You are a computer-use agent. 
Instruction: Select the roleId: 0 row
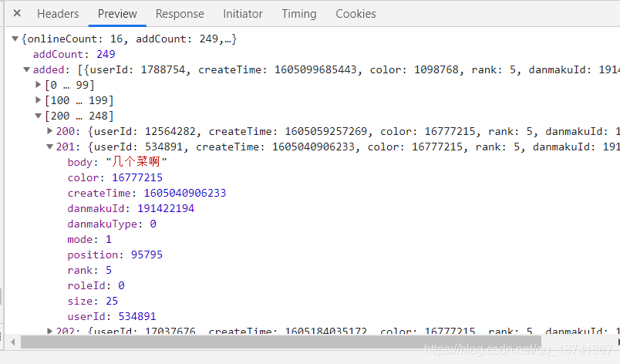click(x=96, y=285)
